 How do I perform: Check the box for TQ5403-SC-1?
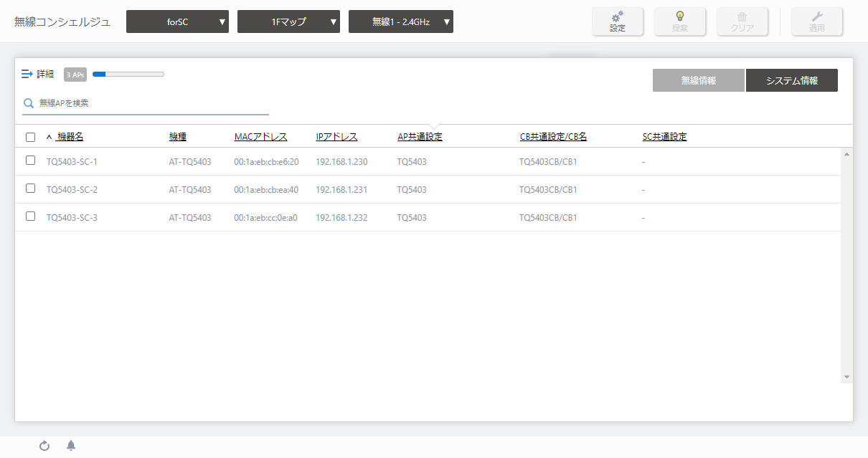30,161
